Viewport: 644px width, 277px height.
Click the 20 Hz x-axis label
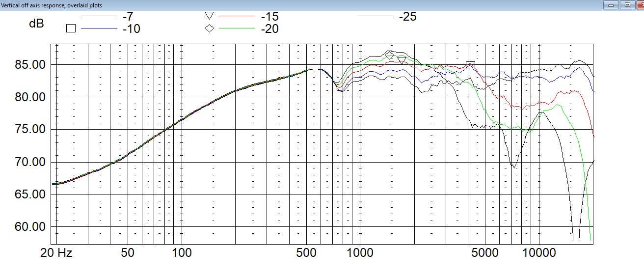[x=57, y=253]
